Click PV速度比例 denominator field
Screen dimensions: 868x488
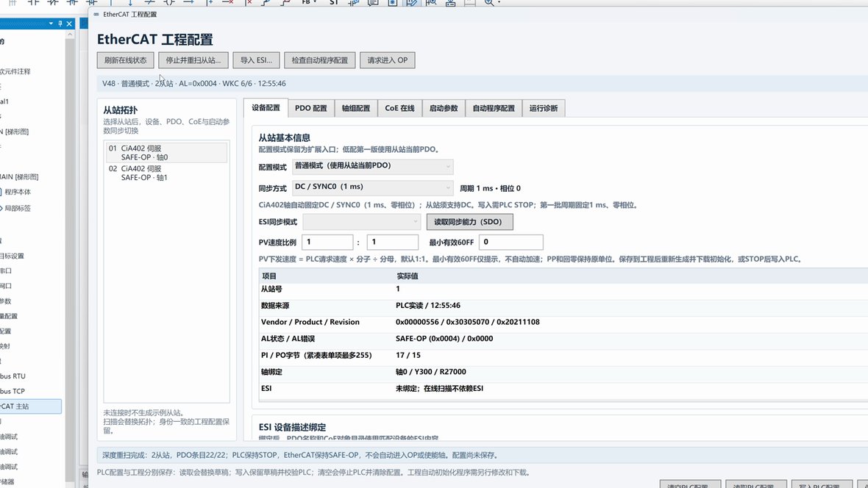393,243
